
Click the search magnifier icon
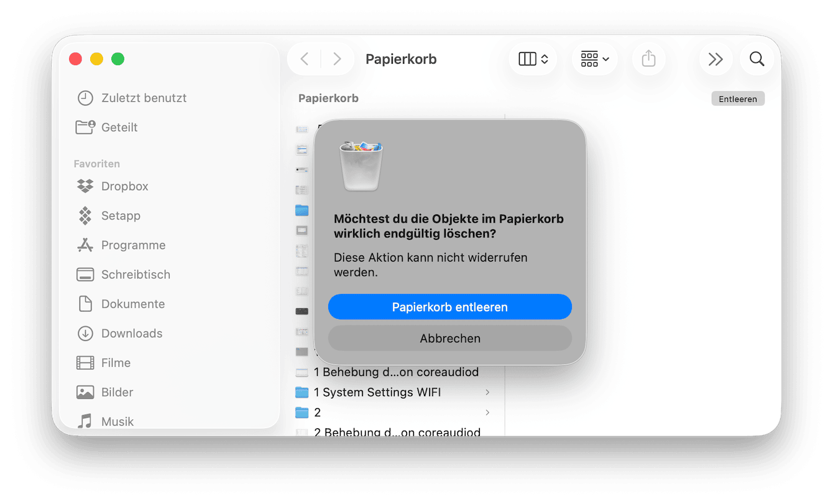pos(757,59)
